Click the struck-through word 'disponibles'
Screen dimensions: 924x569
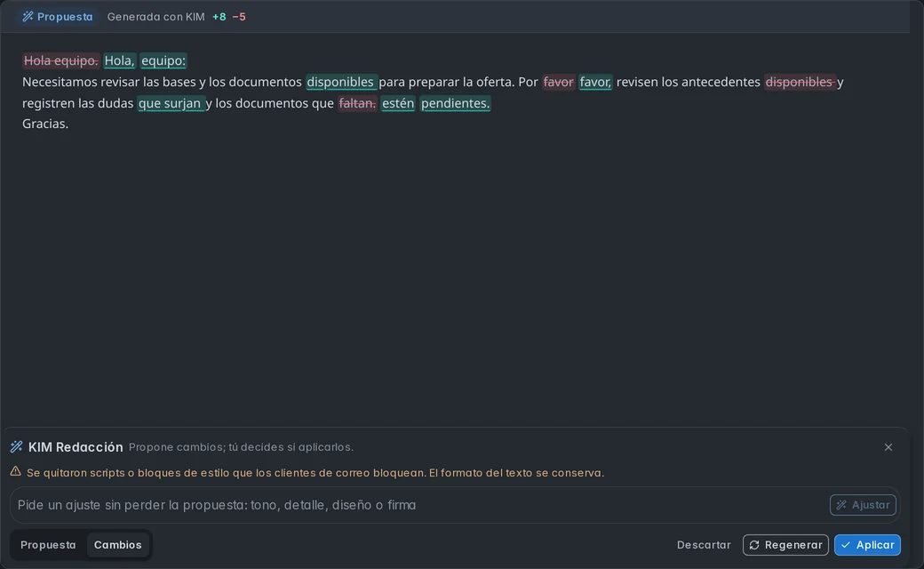point(799,82)
